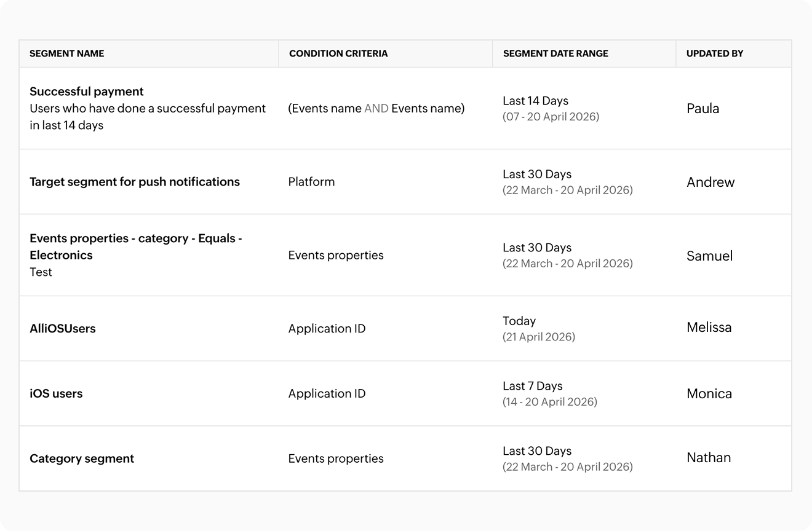Click Application ID in AlliOSUsers row
Image resolution: width=812 pixels, height=531 pixels.
click(x=327, y=329)
